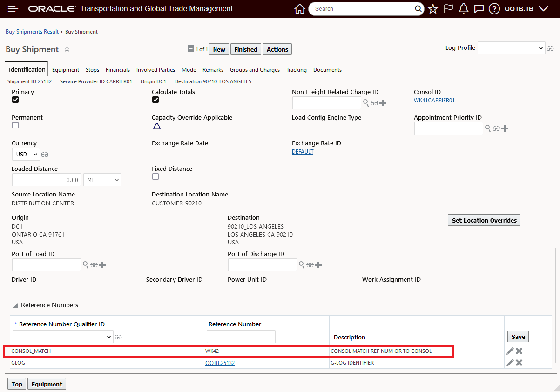Image resolution: width=560 pixels, height=392 pixels.
Task: Open the chat message icon
Action: point(479,9)
